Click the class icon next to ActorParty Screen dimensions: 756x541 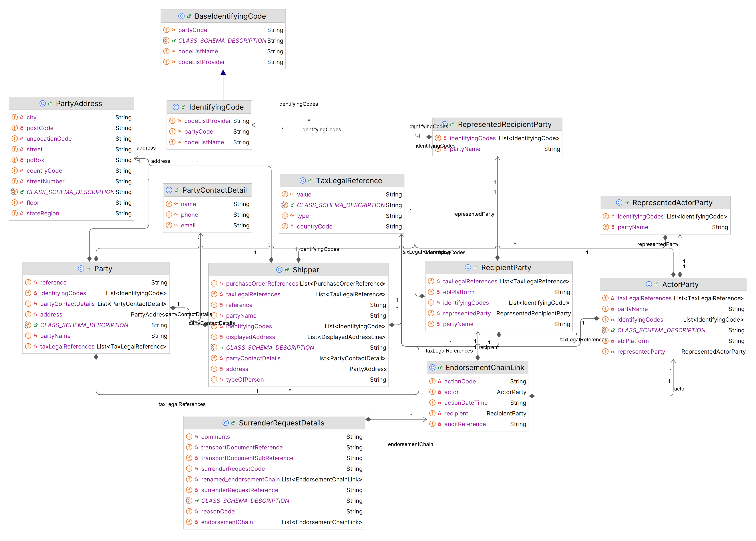(x=649, y=285)
